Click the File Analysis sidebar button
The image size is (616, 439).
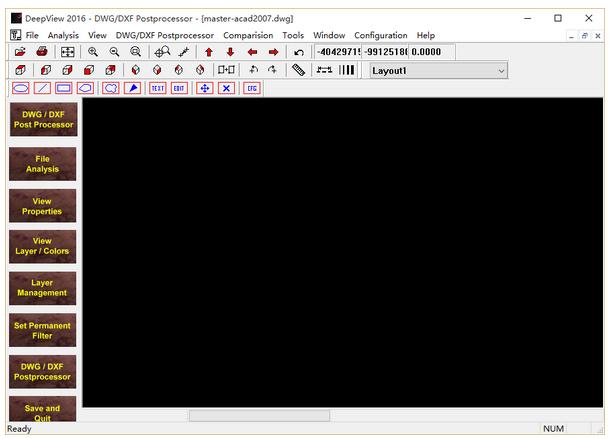click(42, 164)
